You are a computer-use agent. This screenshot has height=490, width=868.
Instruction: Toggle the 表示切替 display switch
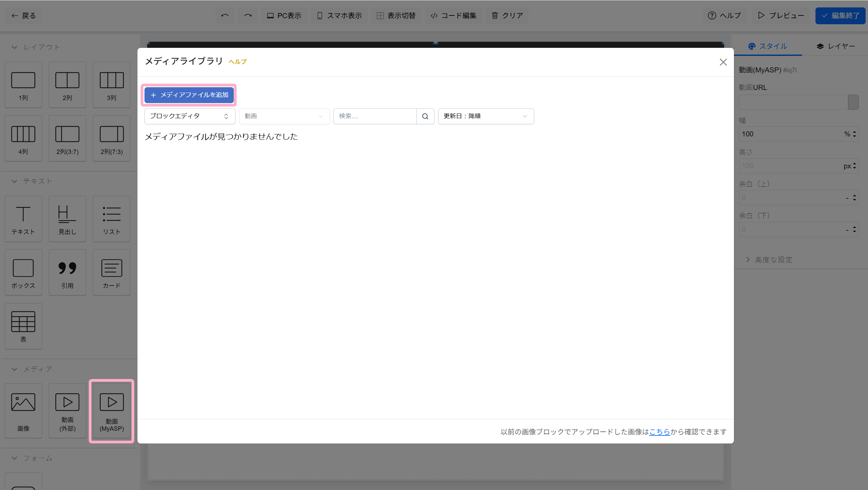[x=396, y=15]
